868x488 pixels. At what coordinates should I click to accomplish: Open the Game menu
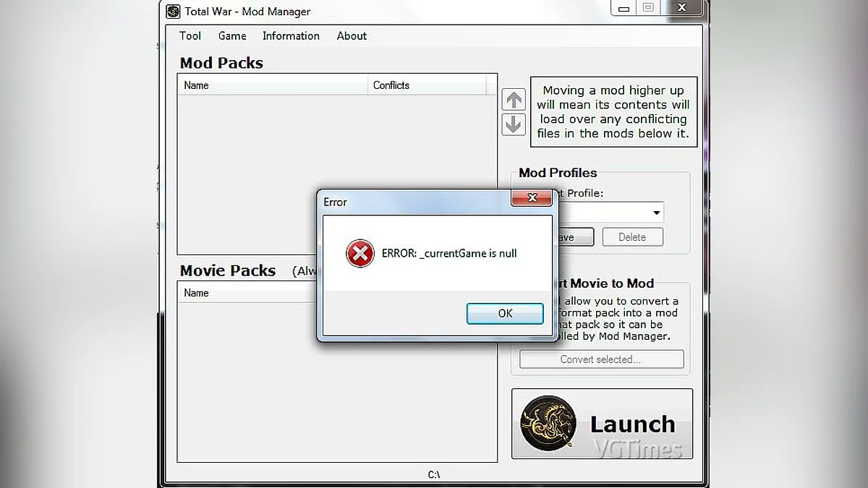(x=232, y=36)
